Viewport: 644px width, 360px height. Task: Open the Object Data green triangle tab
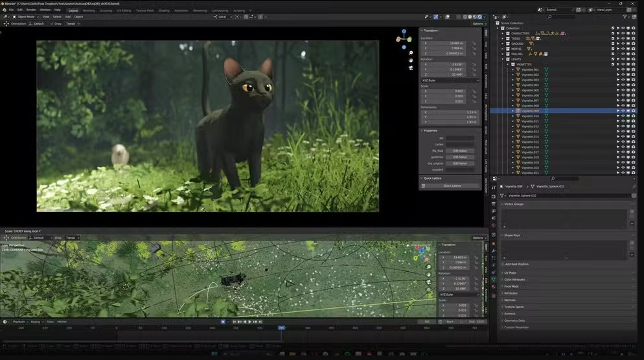[x=494, y=279]
